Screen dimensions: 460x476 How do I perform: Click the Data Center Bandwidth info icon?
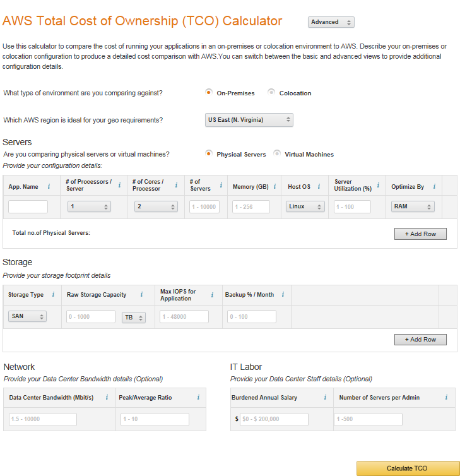(107, 398)
